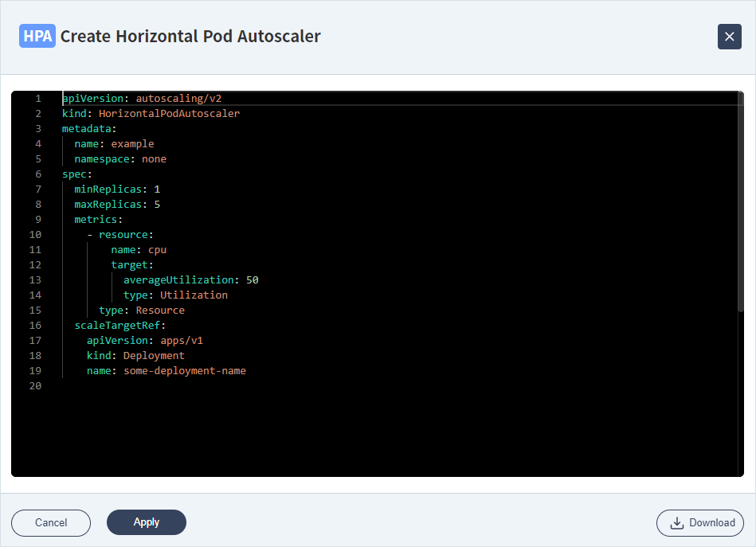Click the '- resource:' line
This screenshot has width=756, height=547.
click(x=120, y=235)
